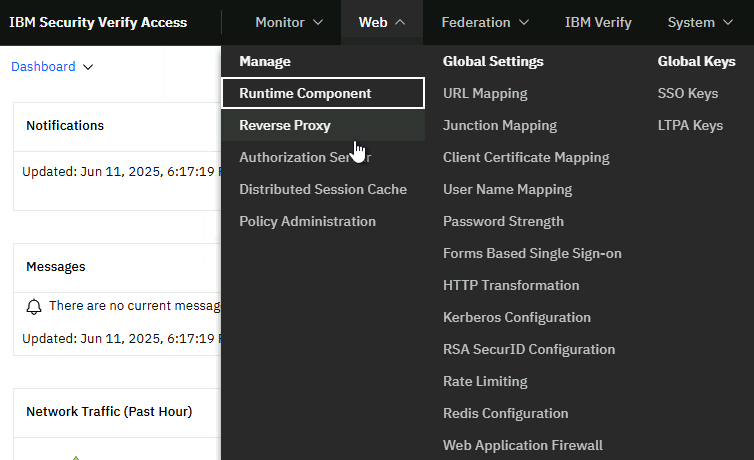Click the Network Traffic (Past Hour) heading

coord(109,411)
